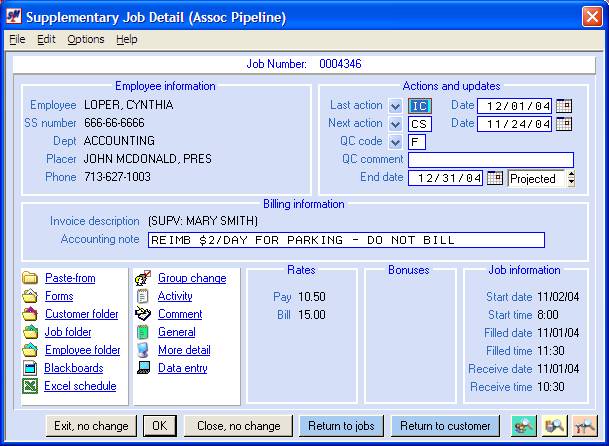Open the Options menu

coord(86,39)
